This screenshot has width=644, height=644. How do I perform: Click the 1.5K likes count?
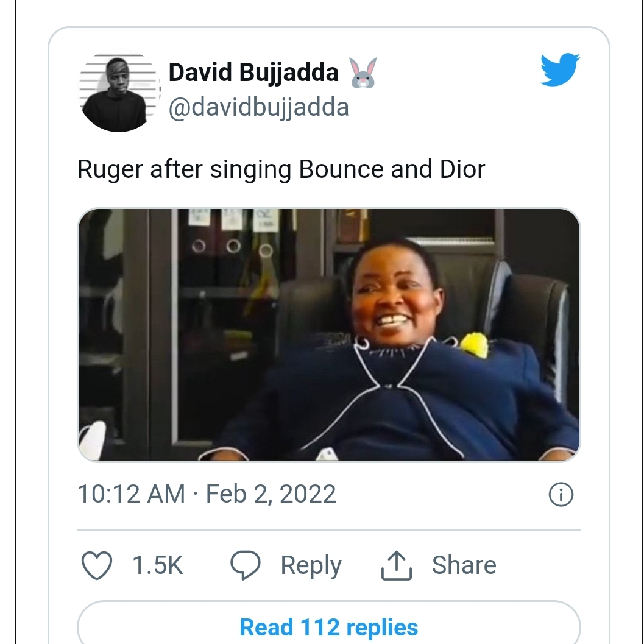[x=157, y=565]
